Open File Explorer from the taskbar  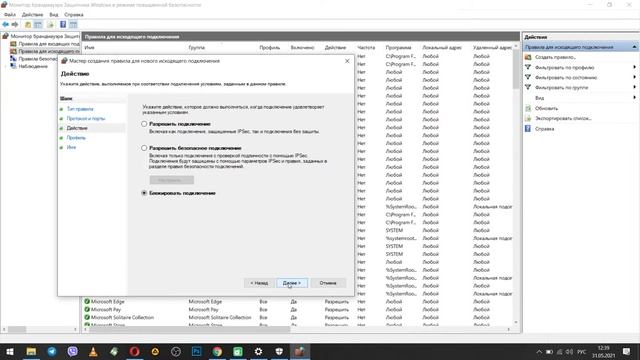point(31,351)
